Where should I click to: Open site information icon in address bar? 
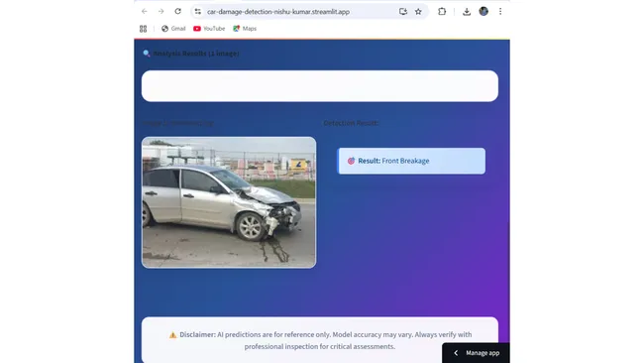click(198, 12)
